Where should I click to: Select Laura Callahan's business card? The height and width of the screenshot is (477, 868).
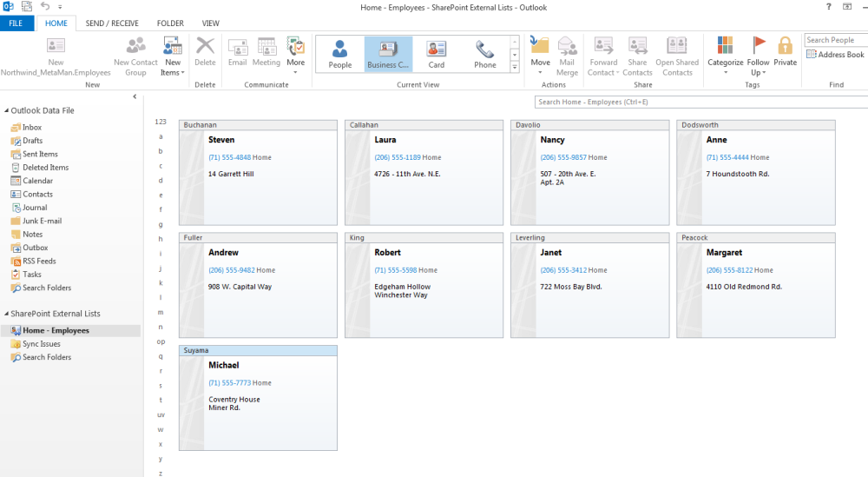click(424, 172)
